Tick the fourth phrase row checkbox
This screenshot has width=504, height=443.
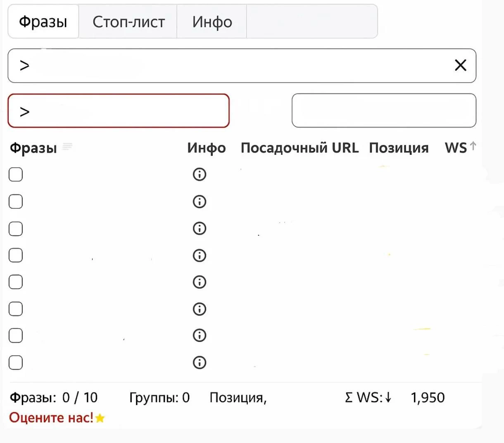[16, 255]
